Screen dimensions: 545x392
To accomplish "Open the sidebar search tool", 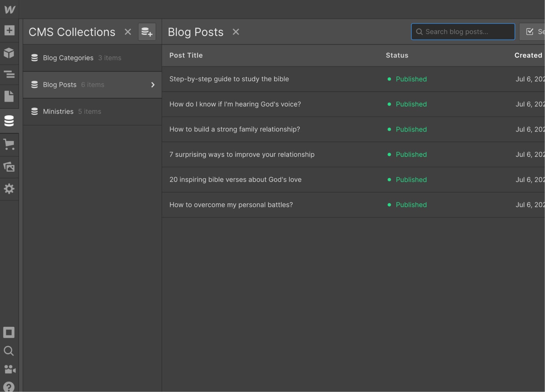I will [9, 351].
